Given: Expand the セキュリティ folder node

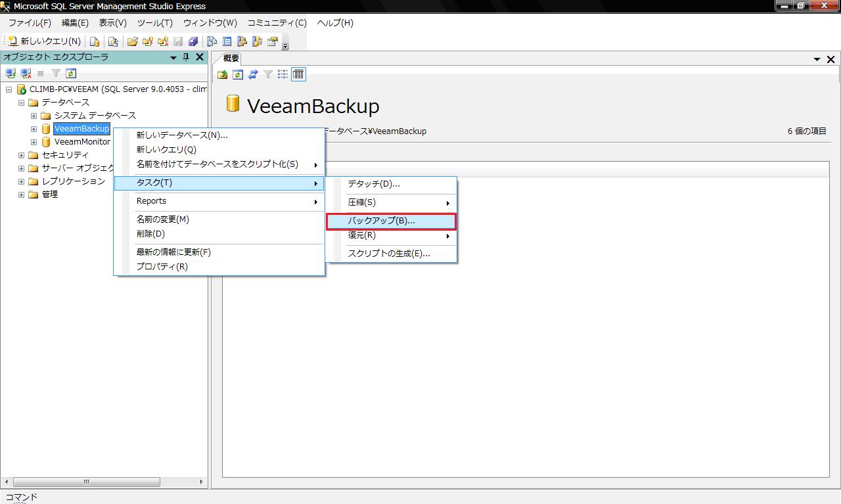Looking at the screenshot, I should point(21,155).
